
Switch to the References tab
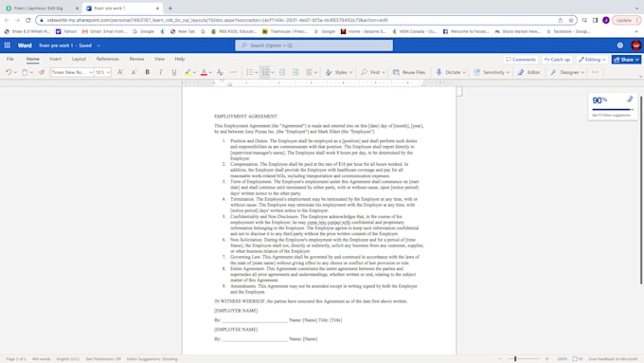[108, 59]
